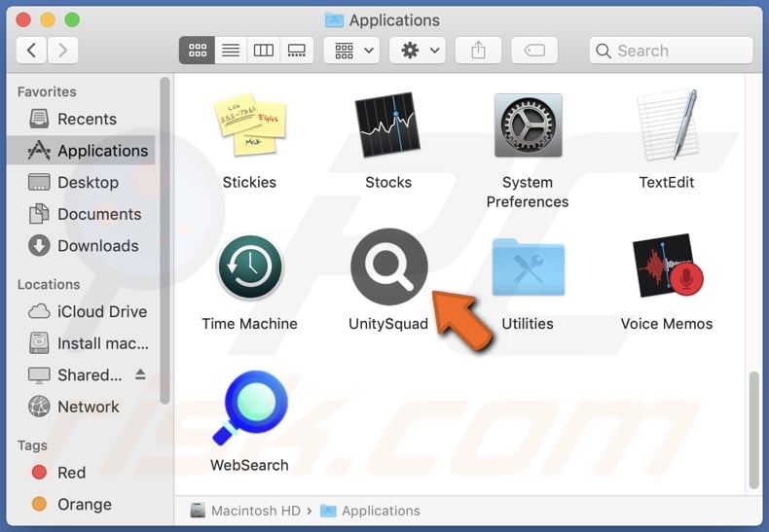Select the Time Machine app icon
Image resolution: width=769 pixels, height=532 pixels.
(x=249, y=266)
